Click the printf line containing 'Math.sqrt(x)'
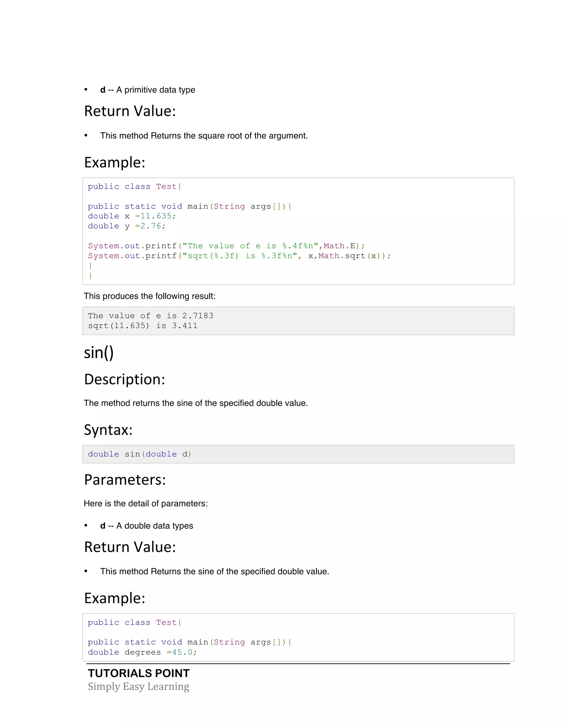 coord(239,256)
